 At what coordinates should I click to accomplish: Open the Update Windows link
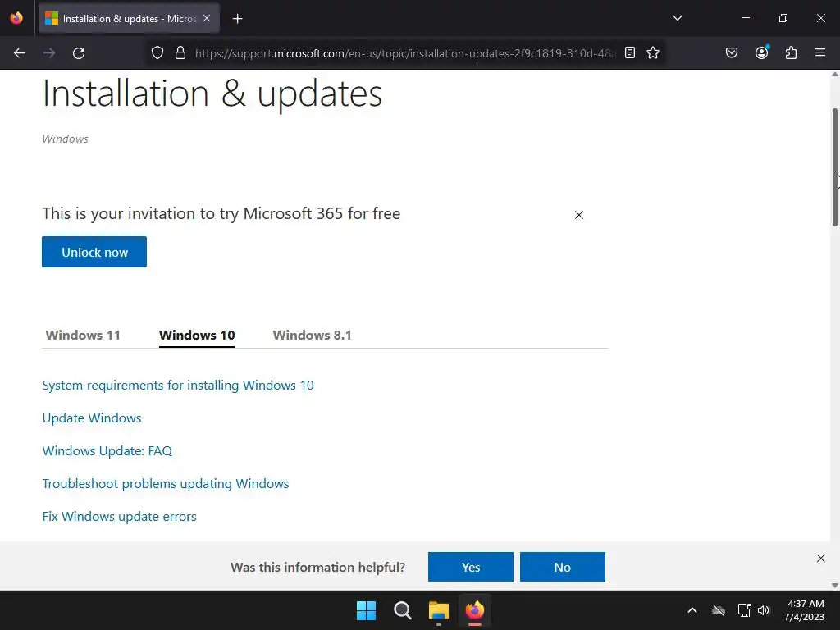[x=92, y=418]
